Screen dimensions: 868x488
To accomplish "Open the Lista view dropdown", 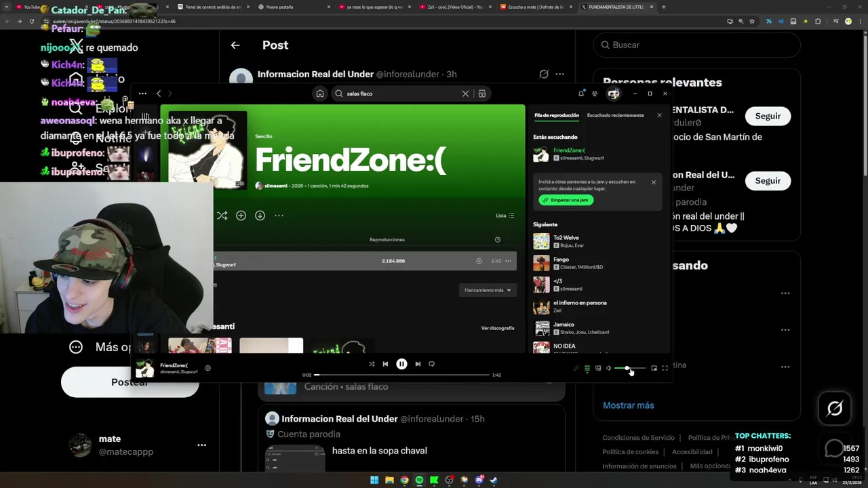I will point(505,216).
